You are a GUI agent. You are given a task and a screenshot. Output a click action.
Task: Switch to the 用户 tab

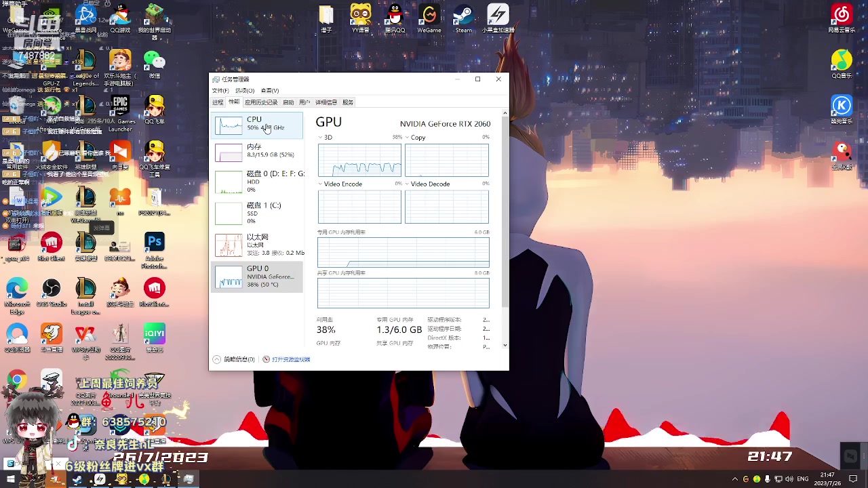(304, 102)
